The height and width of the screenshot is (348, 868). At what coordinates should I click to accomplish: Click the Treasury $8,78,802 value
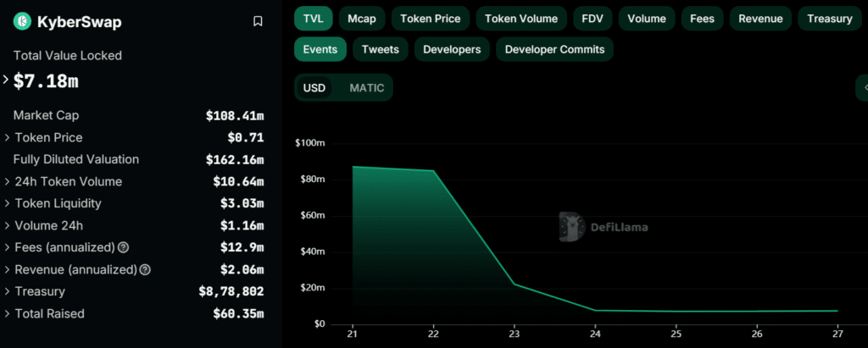click(231, 291)
